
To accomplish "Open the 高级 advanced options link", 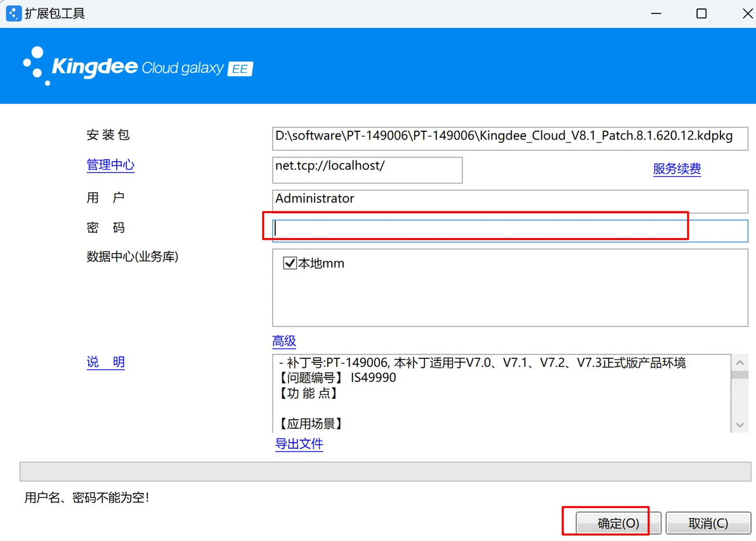I will click(x=284, y=341).
